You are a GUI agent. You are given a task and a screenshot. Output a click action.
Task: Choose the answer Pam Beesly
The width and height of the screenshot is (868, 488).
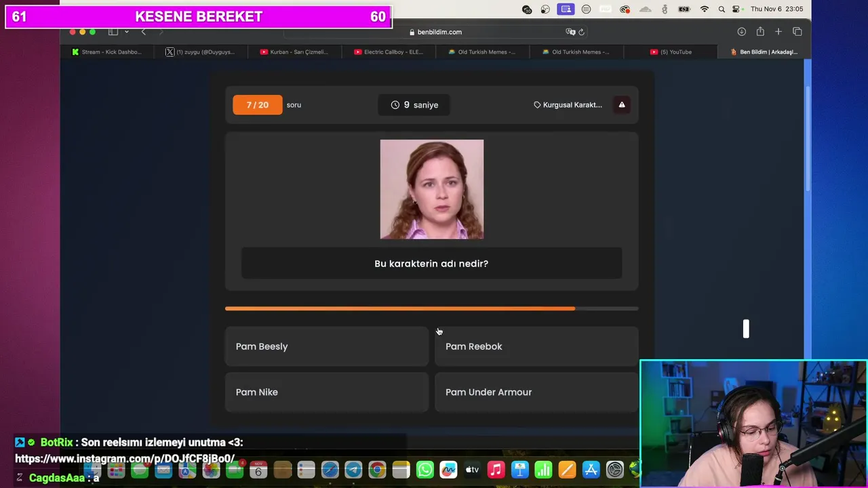coord(326,346)
